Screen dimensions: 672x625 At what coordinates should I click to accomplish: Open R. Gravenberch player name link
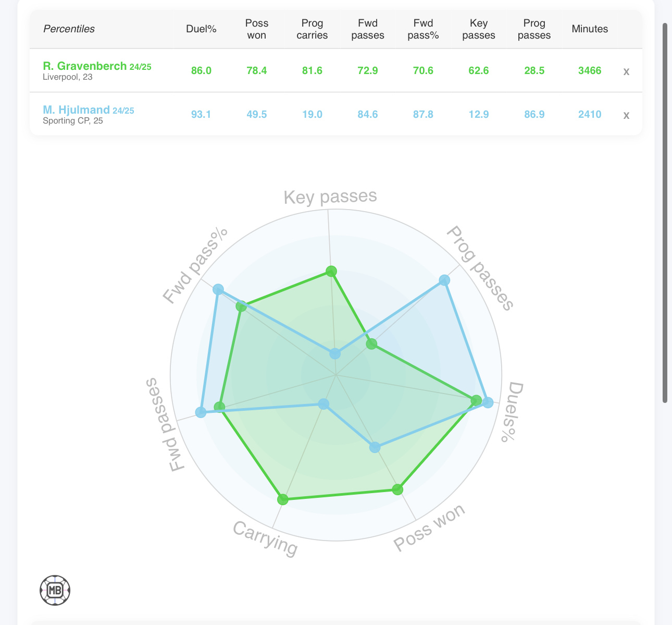pyautogui.click(x=85, y=66)
